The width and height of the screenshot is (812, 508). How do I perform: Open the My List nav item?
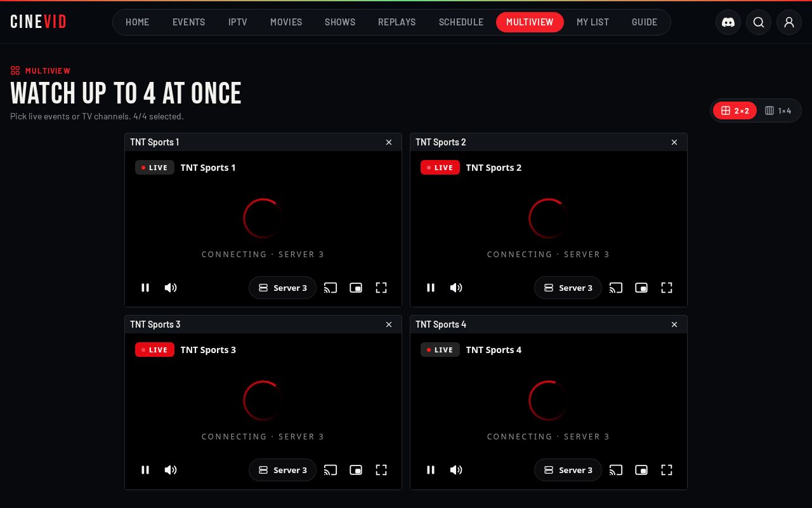coord(593,22)
